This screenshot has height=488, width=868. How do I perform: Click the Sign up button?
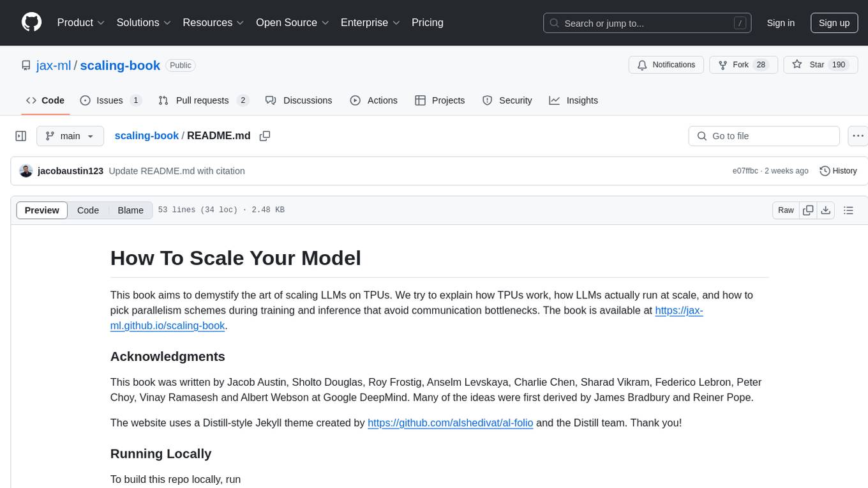(834, 23)
